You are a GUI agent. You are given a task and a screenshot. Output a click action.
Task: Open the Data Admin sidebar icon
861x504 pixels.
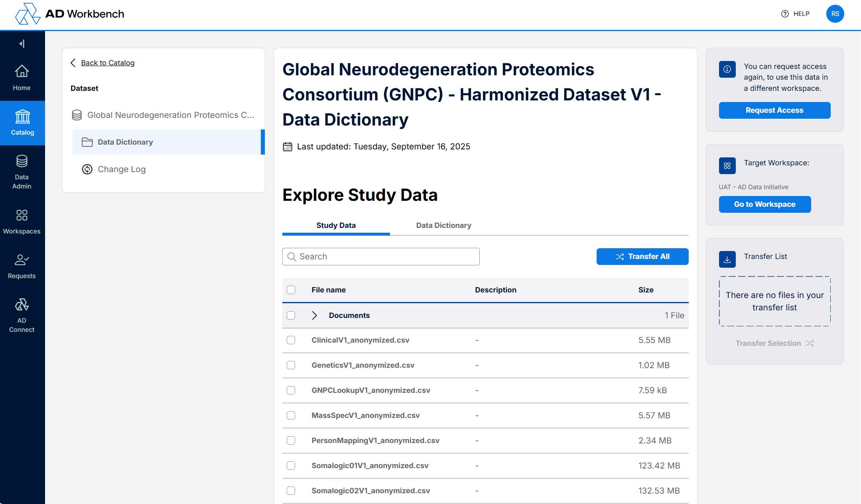click(22, 161)
